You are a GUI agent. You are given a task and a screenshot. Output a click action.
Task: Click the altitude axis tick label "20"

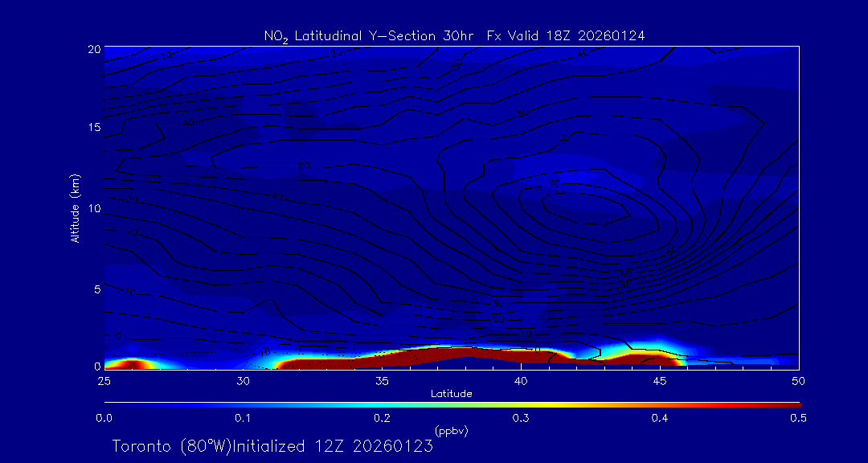click(x=94, y=49)
